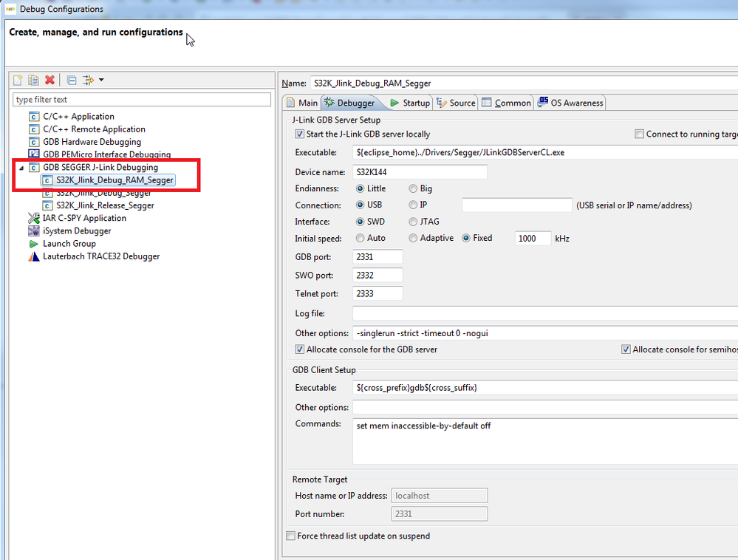Viewport: 738px width, 560px height.
Task: Click the GDB Hardware Debugging type icon
Action: [x=33, y=142]
